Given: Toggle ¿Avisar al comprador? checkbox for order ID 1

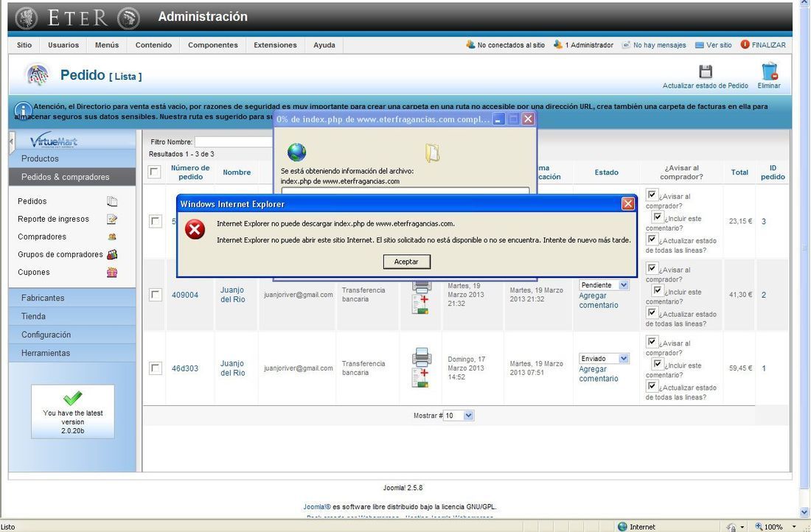Looking at the screenshot, I should [652, 342].
